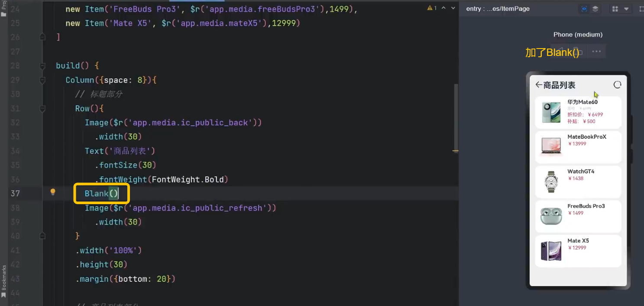644x306 pixels.
Task: Click the yellow warning indicator icon
Action: coord(430,8)
